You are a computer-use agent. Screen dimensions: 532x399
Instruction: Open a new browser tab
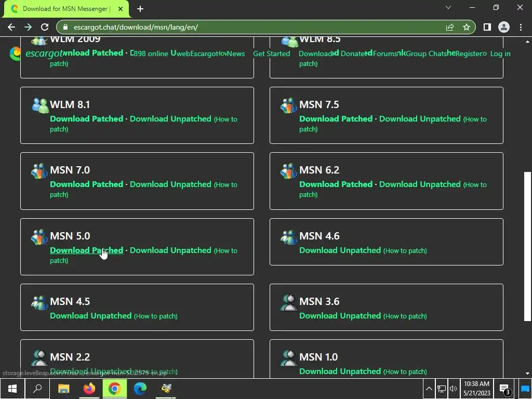(x=140, y=9)
